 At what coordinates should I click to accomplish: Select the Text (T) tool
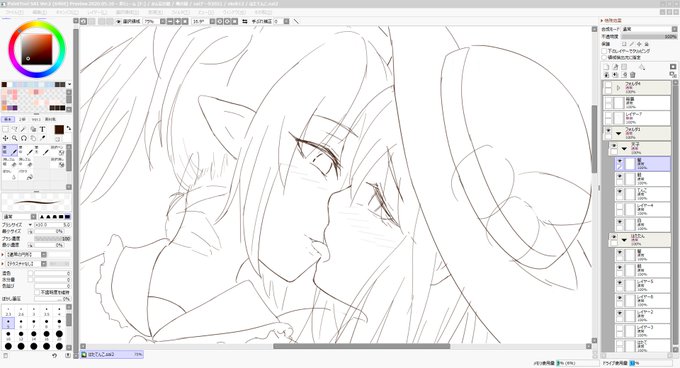(42, 129)
